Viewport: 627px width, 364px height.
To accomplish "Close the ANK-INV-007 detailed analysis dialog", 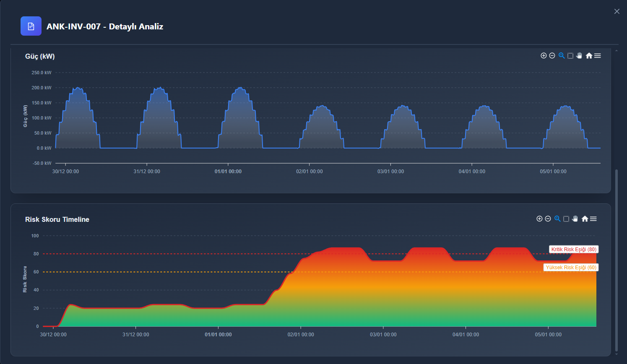I will click(x=617, y=11).
